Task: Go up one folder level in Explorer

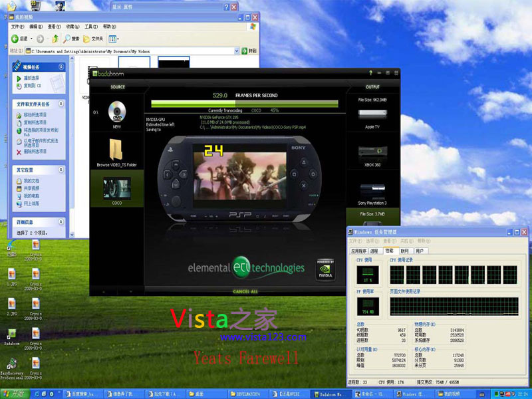Action: pos(55,39)
